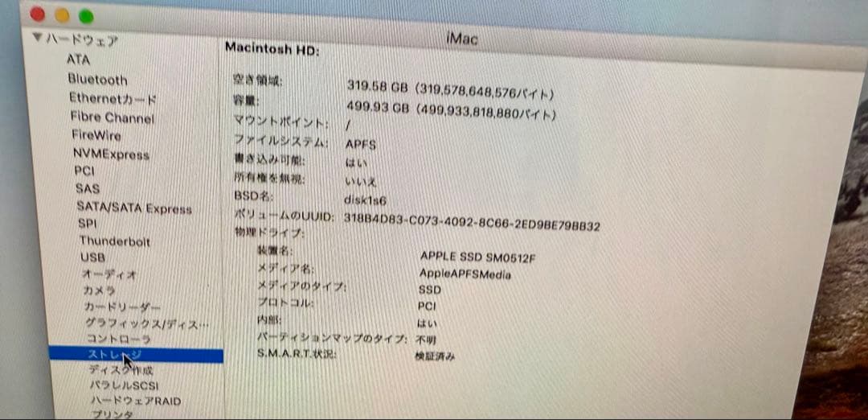Screen dimensions: 868x420
Task: Select SAS in the sidebar
Action: [x=88, y=188]
